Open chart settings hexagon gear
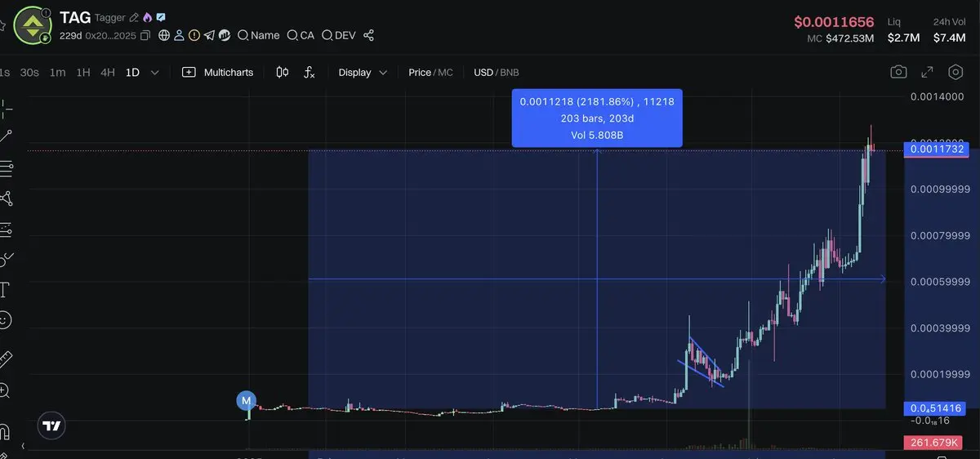Screen dimensions: 980x459 (955, 73)
